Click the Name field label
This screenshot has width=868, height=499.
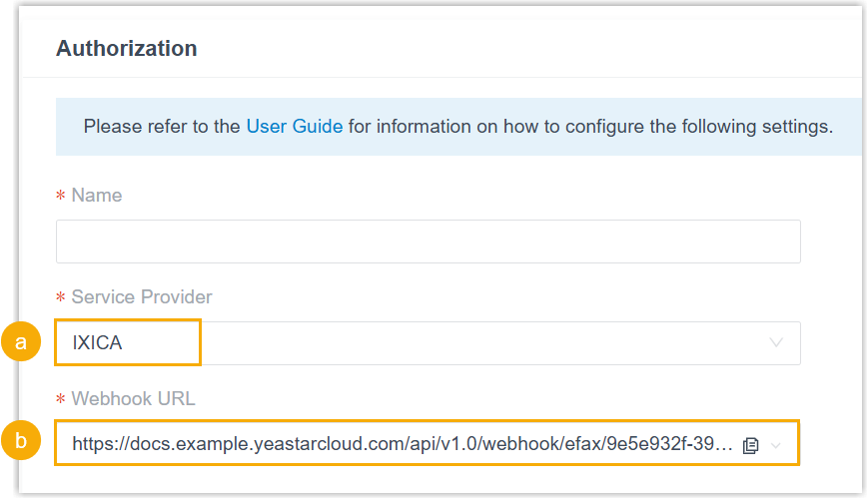(x=97, y=196)
